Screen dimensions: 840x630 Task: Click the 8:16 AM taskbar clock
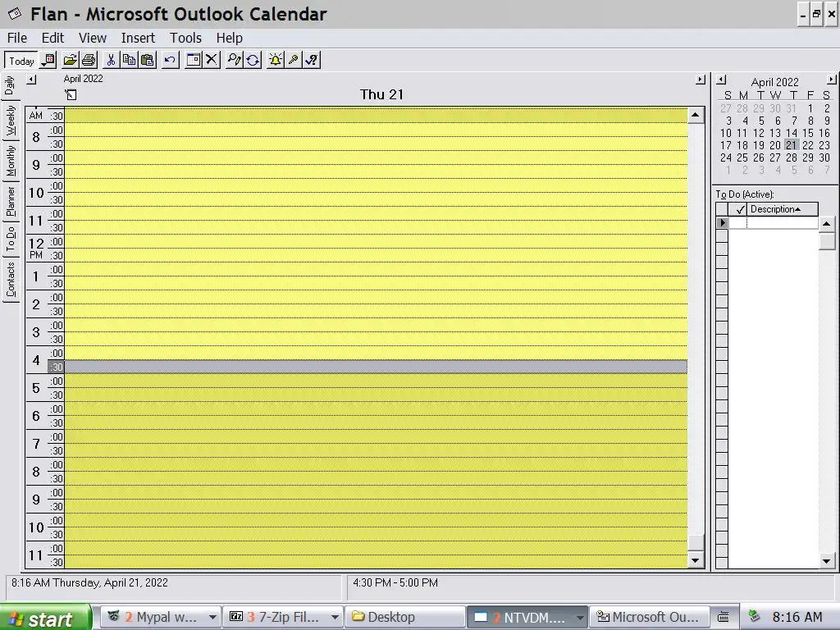pyautogui.click(x=797, y=617)
